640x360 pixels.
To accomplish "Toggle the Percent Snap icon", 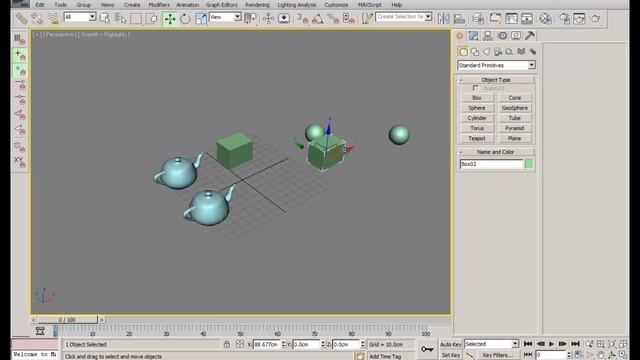I will click(333, 18).
